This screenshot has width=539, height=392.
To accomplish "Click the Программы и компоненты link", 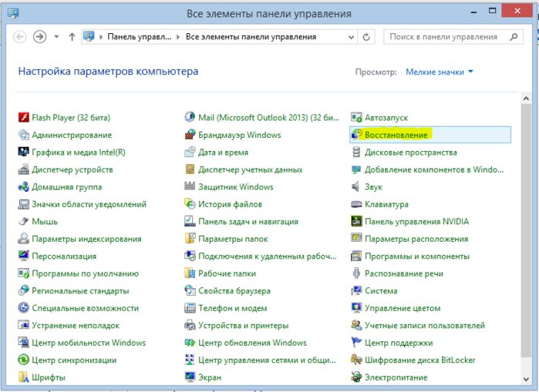I will click(416, 256).
